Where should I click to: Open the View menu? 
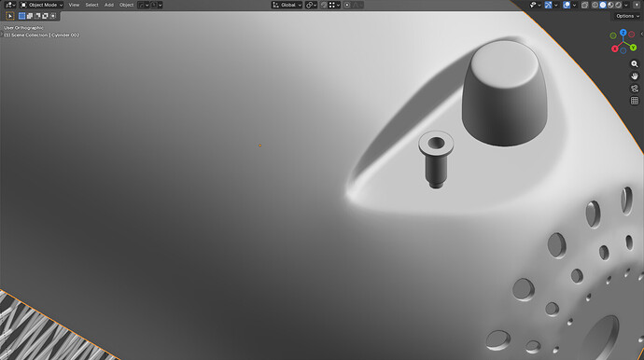[74, 5]
